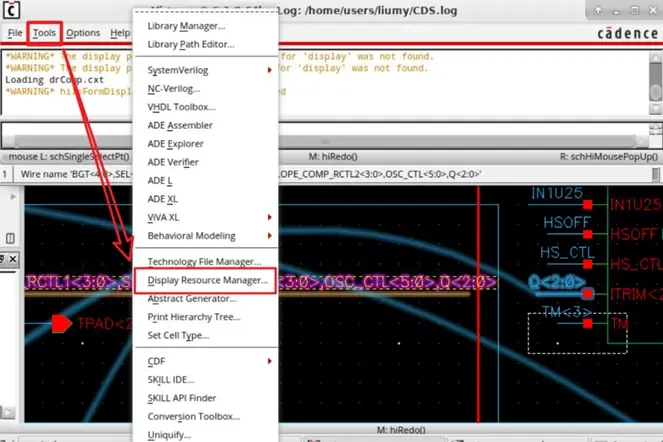Click the OSC_CTL<5:0> highlighted wire name
Image resolution: width=663 pixels, height=442 pixels.
tap(380, 282)
